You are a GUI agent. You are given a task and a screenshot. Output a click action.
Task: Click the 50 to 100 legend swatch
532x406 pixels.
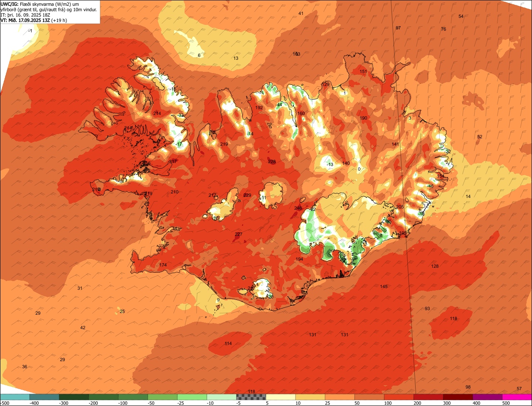pos(369,397)
